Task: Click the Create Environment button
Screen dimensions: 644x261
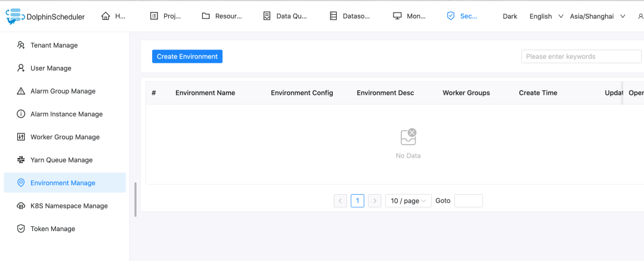Action: 187,56
